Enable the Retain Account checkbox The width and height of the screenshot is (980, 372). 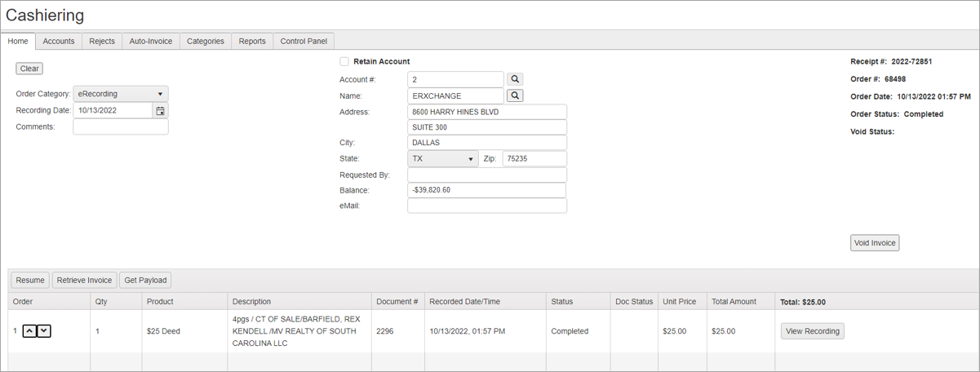(344, 61)
